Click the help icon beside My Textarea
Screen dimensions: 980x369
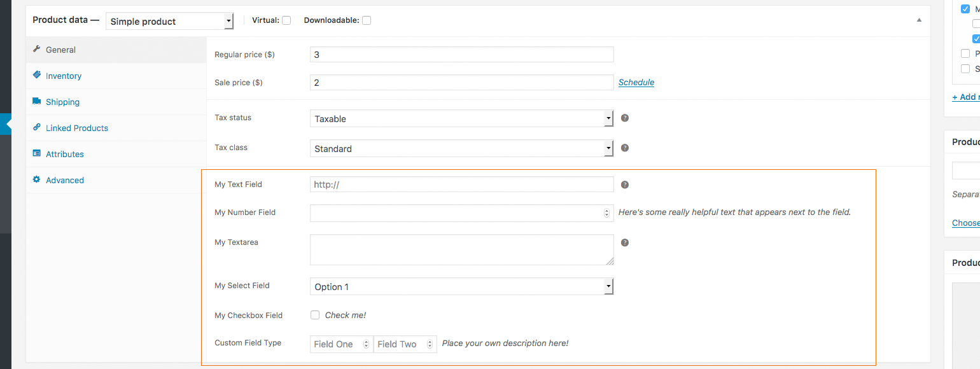click(624, 242)
